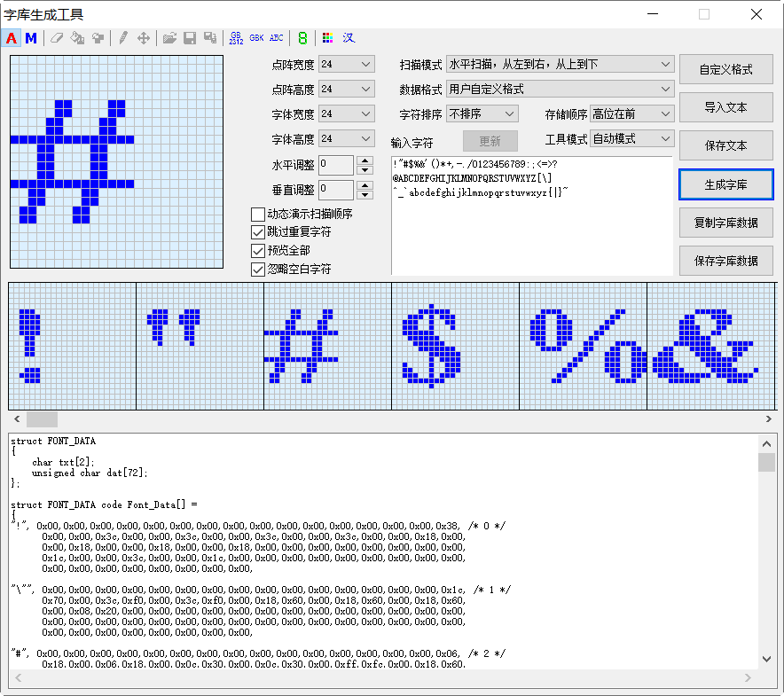Toggle the 忽略空白字符 checkbox
This screenshot has height=696, width=784.
pos(258,269)
